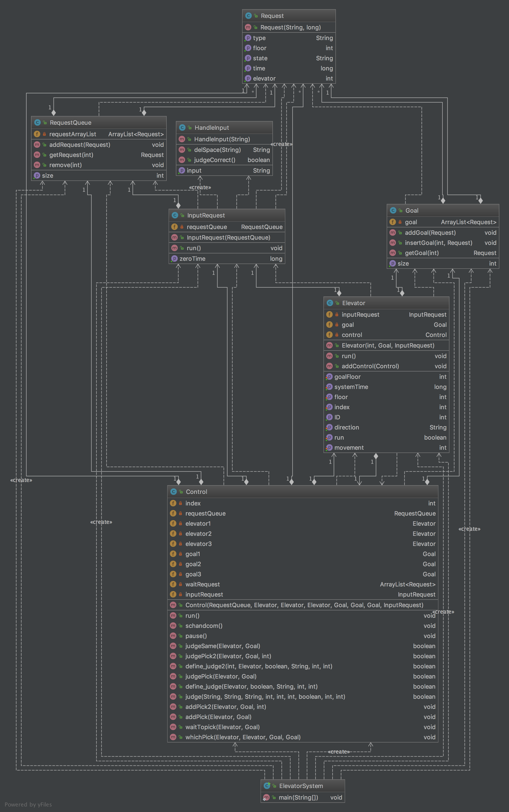Click the schandcom() method row

coord(204,626)
